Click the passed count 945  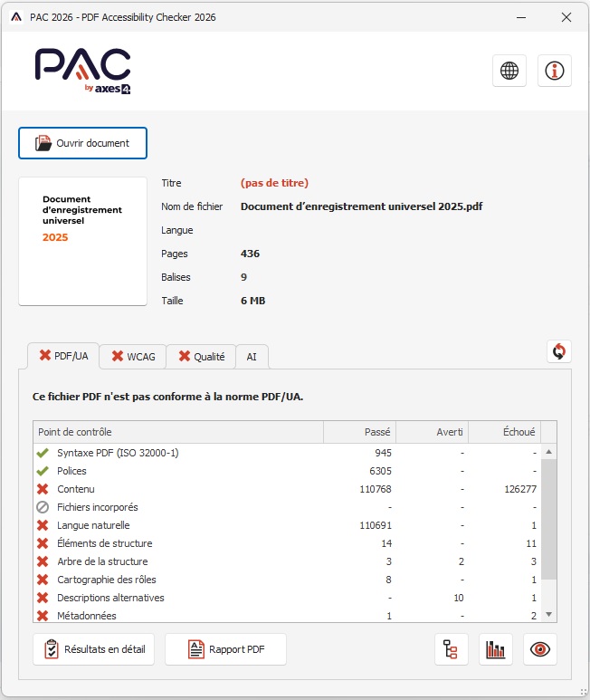coord(383,453)
